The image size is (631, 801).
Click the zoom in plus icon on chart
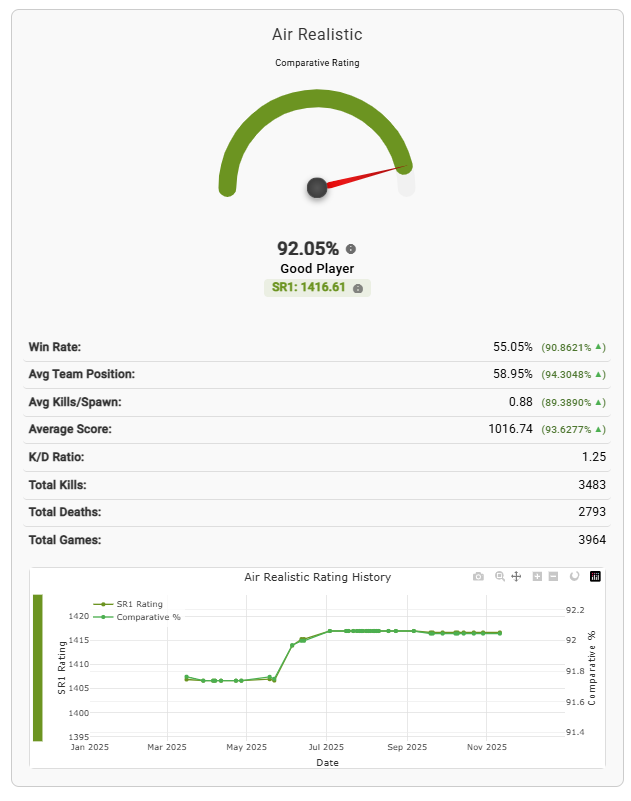click(538, 577)
